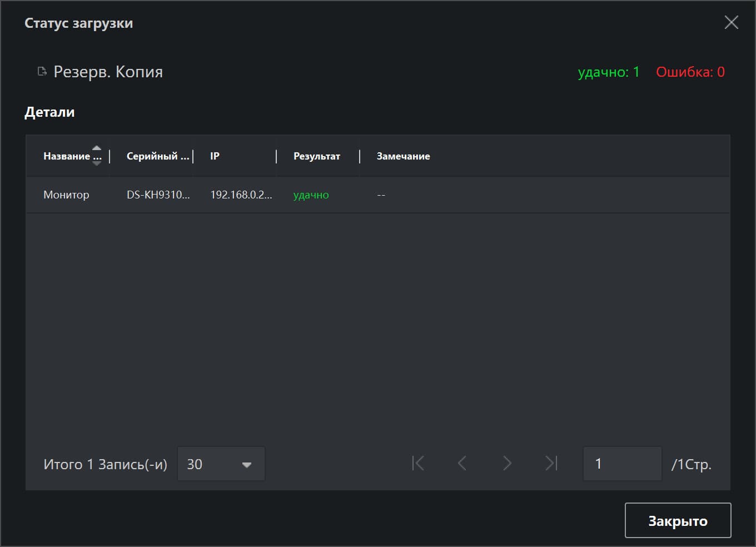Viewport: 756px width, 547px height.
Task: Go to the previous page of results
Action: pos(462,463)
